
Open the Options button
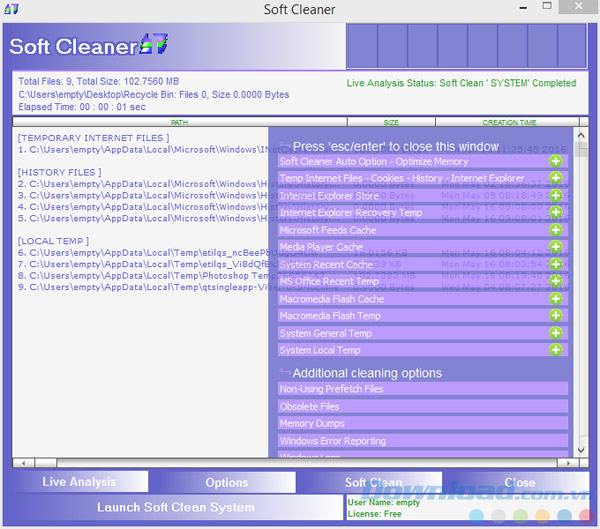(x=226, y=482)
